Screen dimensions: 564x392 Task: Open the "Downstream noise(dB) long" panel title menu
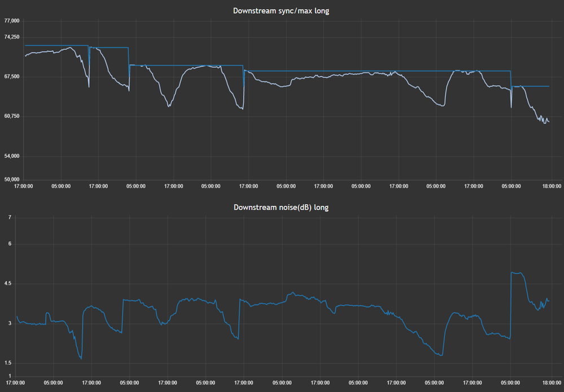pos(281,207)
